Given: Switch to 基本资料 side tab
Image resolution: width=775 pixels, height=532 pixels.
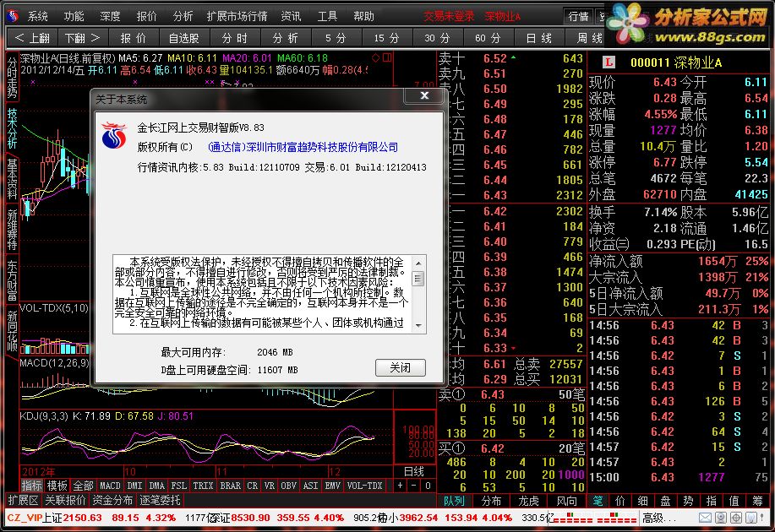Looking at the screenshot, I should coord(12,178).
